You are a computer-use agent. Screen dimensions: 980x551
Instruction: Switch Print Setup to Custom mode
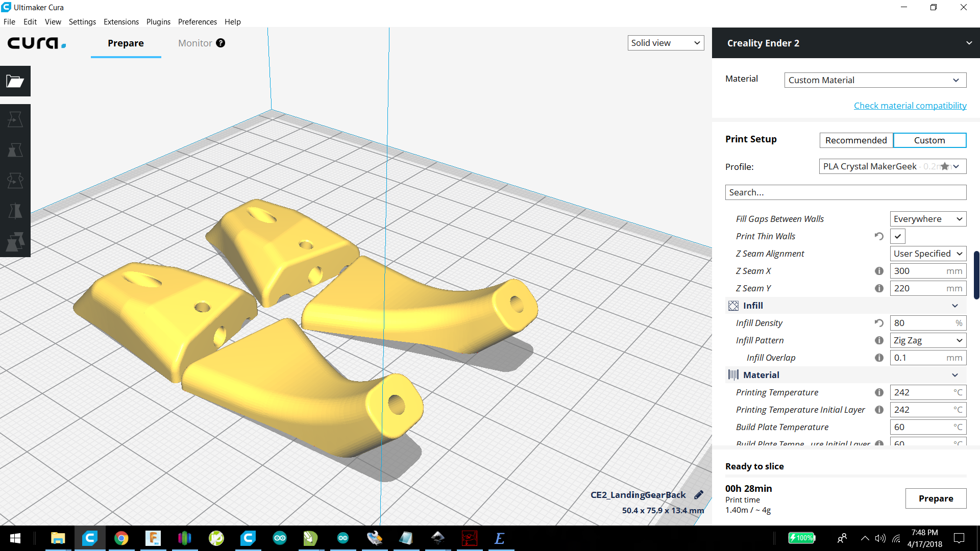(x=929, y=140)
